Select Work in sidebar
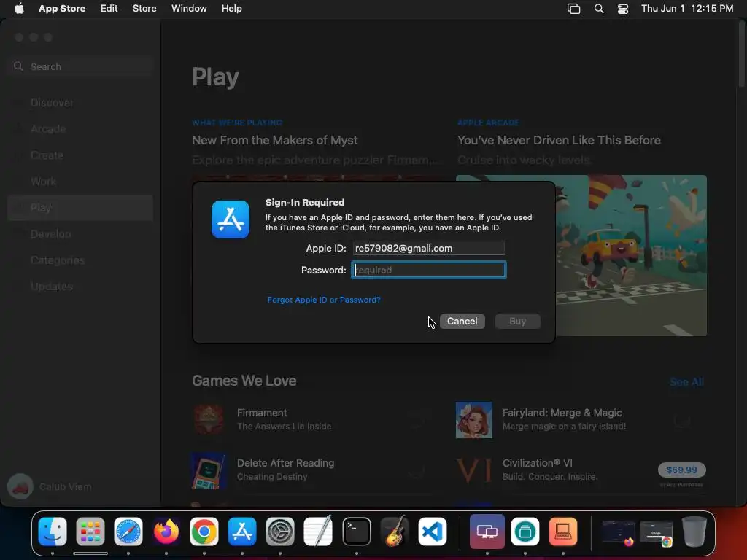Screen dimensions: 747x560 coord(80,182)
